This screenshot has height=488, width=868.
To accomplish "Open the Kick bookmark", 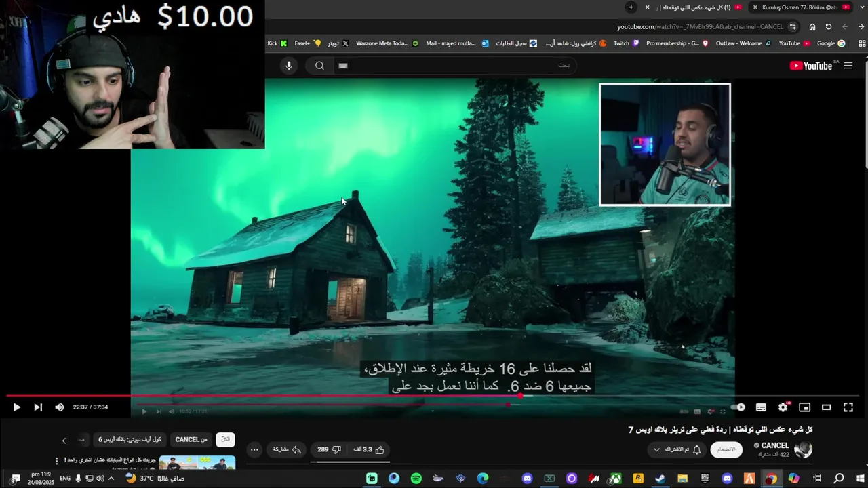I will (277, 43).
